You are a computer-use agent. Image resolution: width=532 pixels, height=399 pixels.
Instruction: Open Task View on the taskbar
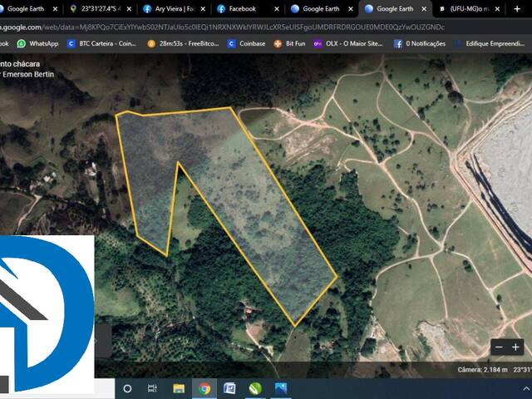tap(153, 388)
